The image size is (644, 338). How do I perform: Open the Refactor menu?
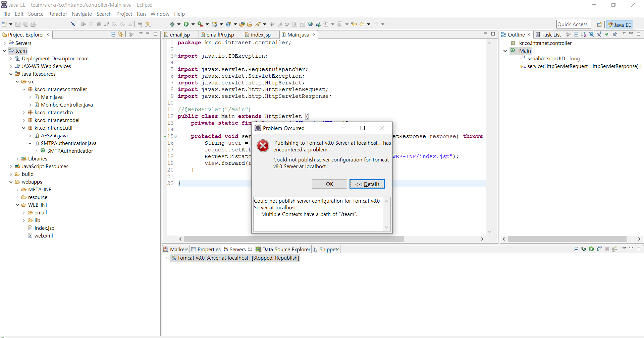click(58, 14)
